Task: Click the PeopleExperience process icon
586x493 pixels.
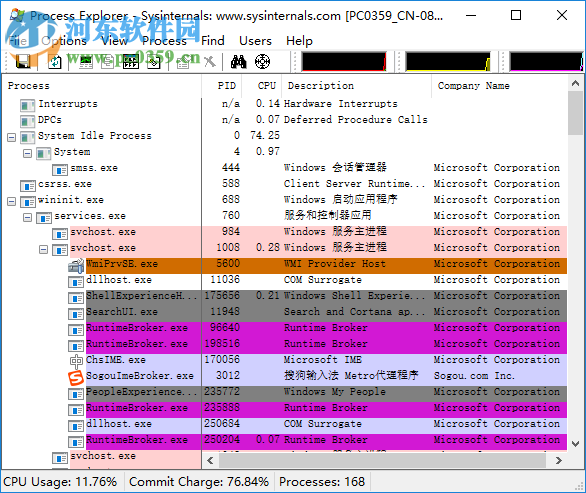Action: pyautogui.click(x=76, y=394)
